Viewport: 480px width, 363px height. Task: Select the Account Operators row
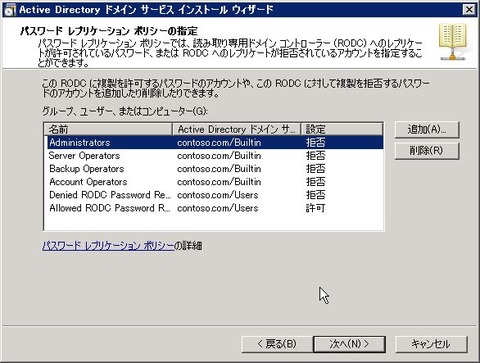click(x=215, y=182)
